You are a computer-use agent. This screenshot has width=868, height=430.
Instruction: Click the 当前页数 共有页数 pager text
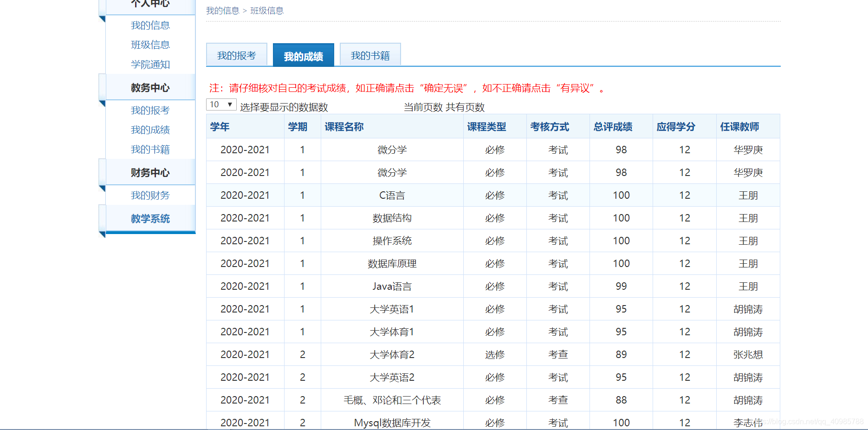pyautogui.click(x=444, y=107)
